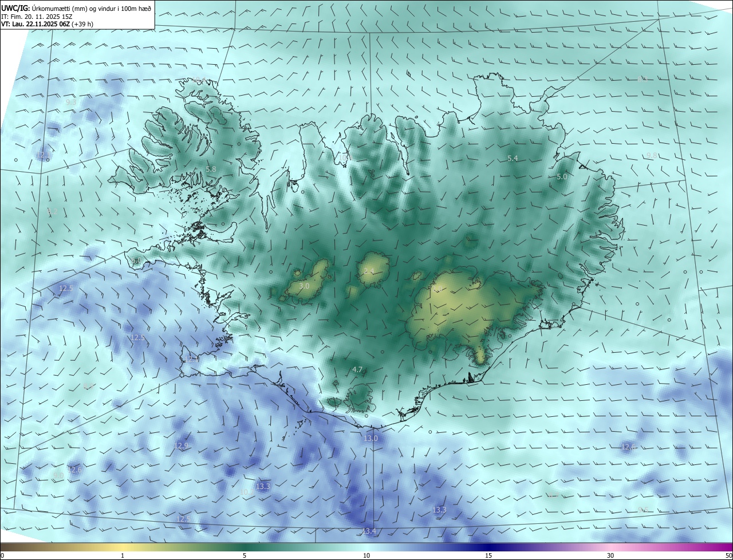Screen dimensions: 733x560
Task: Click the 12.9 value over the sea
Action: coord(180,445)
